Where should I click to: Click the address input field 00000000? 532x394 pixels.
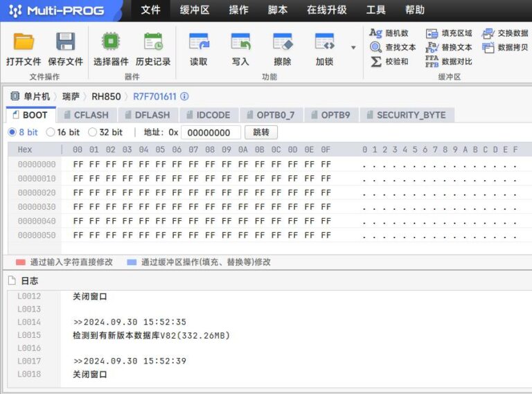211,132
